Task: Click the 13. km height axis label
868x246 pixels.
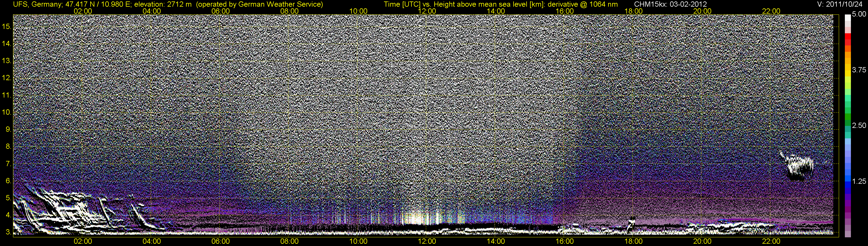Action: coord(7,61)
